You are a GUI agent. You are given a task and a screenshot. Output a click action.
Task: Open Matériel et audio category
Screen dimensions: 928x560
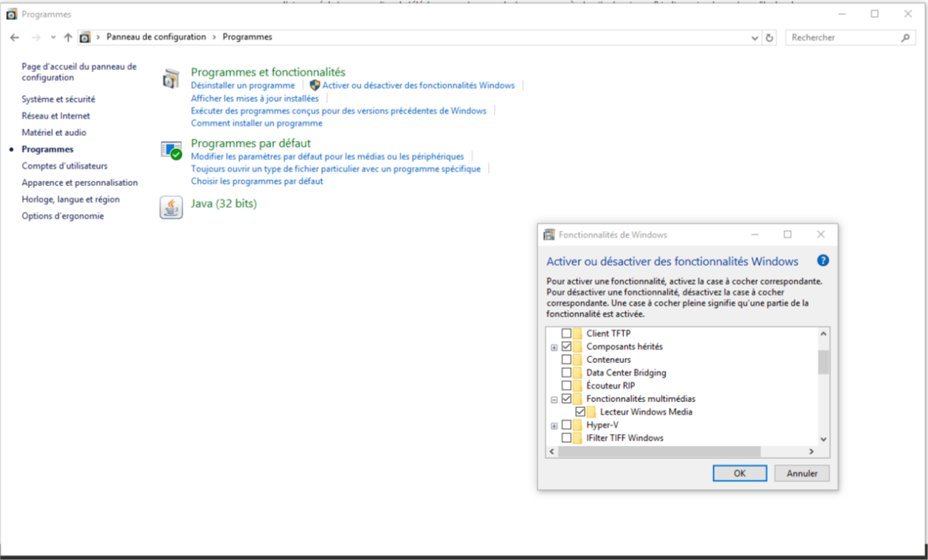click(x=54, y=133)
